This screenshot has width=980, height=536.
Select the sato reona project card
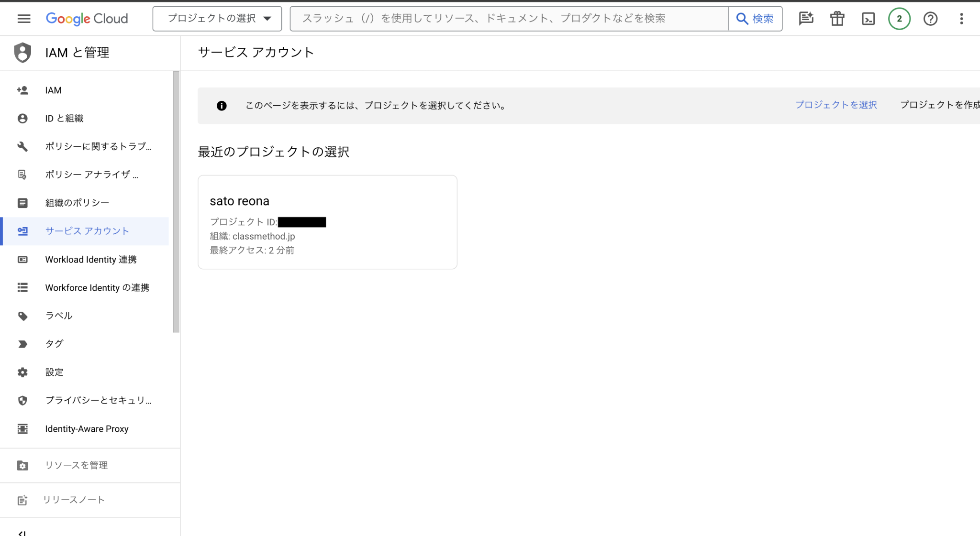(x=327, y=221)
